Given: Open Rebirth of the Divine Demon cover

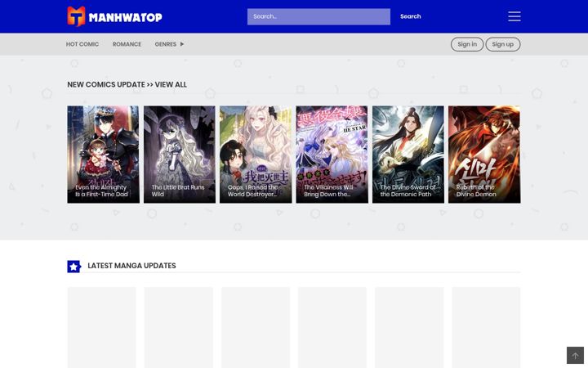Looking at the screenshot, I should (x=484, y=155).
